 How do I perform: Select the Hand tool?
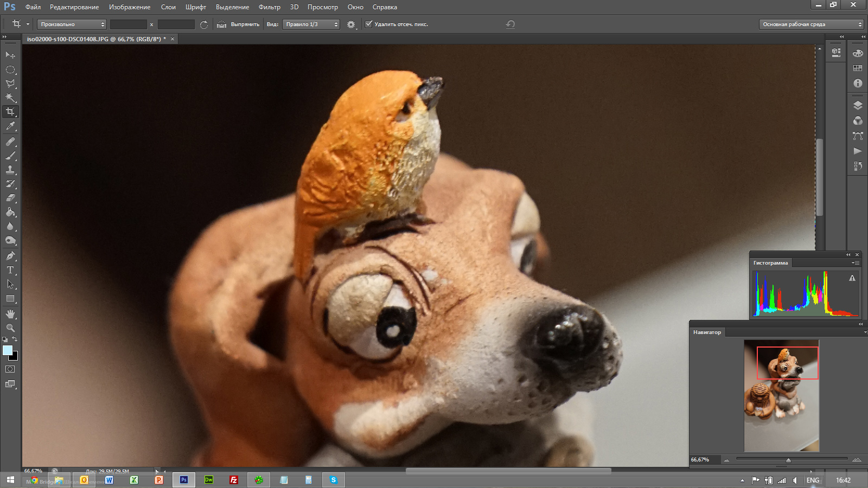[10, 314]
